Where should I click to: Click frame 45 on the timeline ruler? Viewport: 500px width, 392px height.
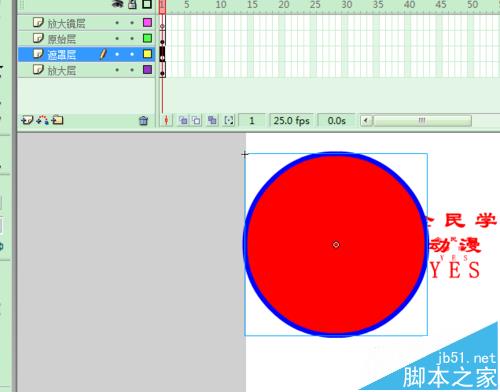441,5
